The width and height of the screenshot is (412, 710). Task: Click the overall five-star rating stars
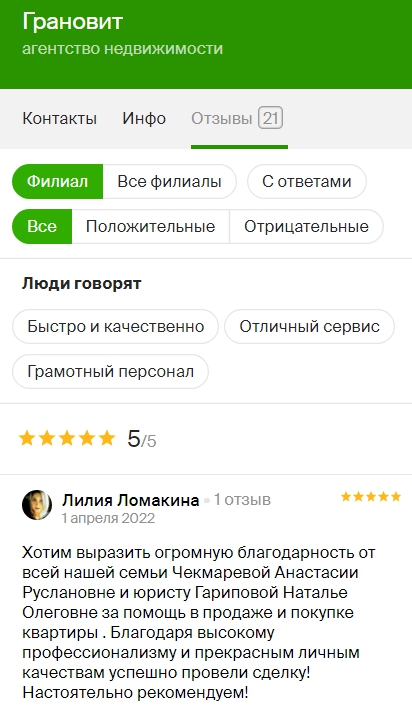click(67, 438)
